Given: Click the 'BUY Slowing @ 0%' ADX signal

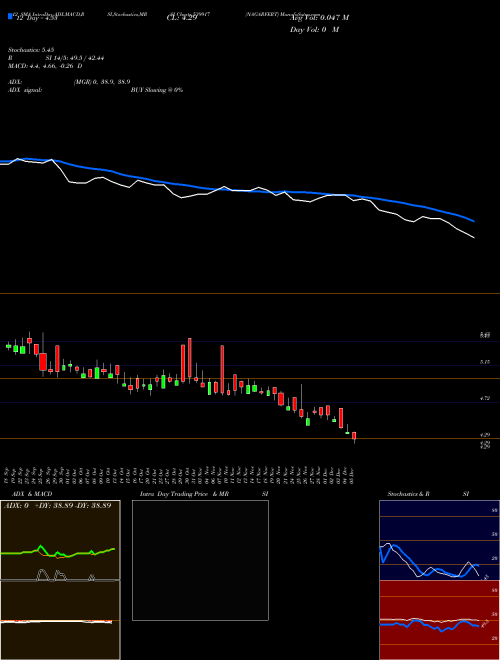Looking at the screenshot, I should 157,90.
